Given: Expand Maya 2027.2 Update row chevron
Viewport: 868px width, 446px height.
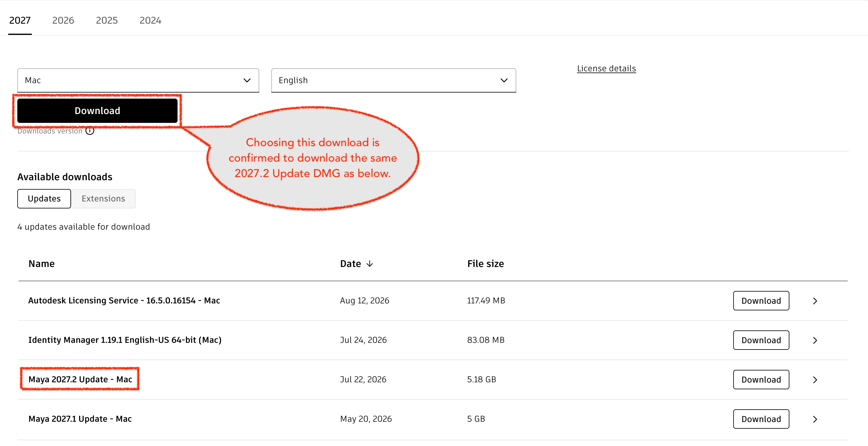Looking at the screenshot, I should [x=815, y=380].
